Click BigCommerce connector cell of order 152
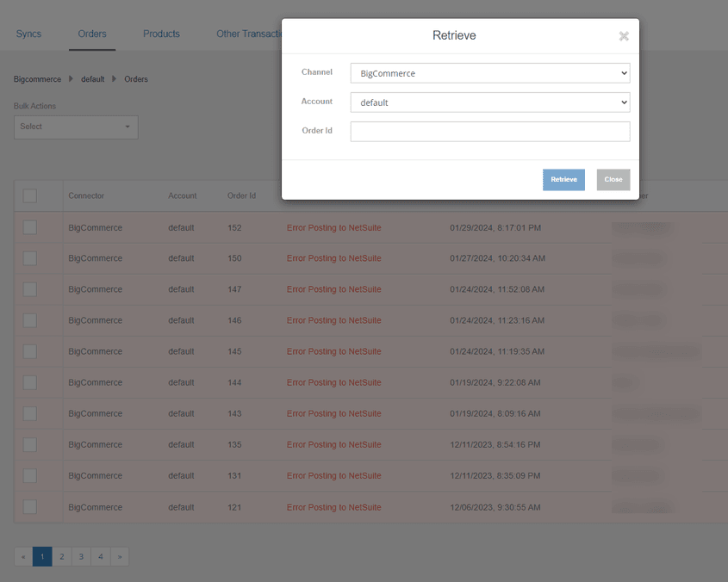The width and height of the screenshot is (728, 582). click(95, 228)
